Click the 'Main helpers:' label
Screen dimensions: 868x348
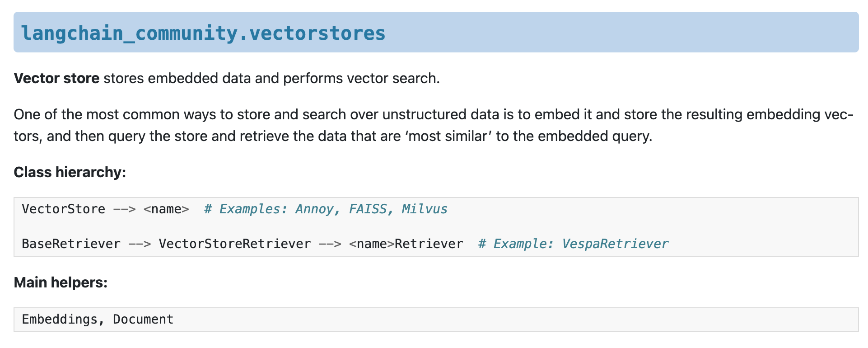pyautogui.click(x=61, y=282)
